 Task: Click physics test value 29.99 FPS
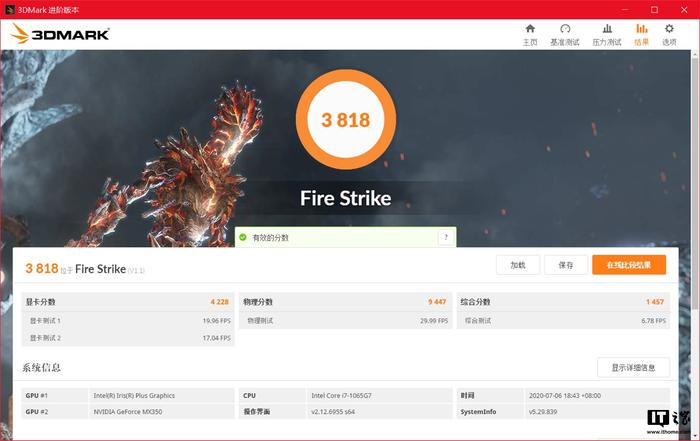(x=434, y=320)
